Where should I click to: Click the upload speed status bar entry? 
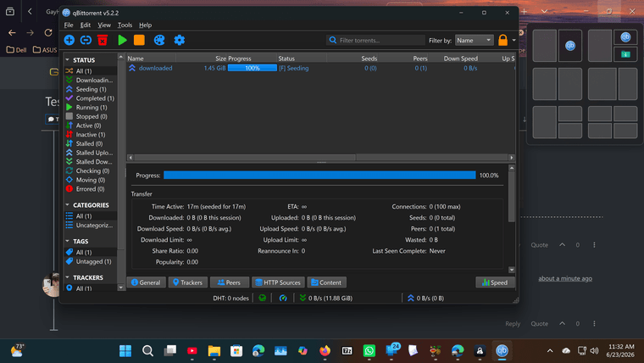coord(425,298)
